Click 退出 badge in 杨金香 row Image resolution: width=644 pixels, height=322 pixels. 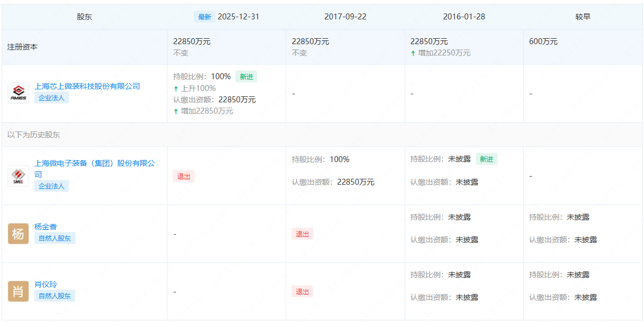pyautogui.click(x=302, y=234)
